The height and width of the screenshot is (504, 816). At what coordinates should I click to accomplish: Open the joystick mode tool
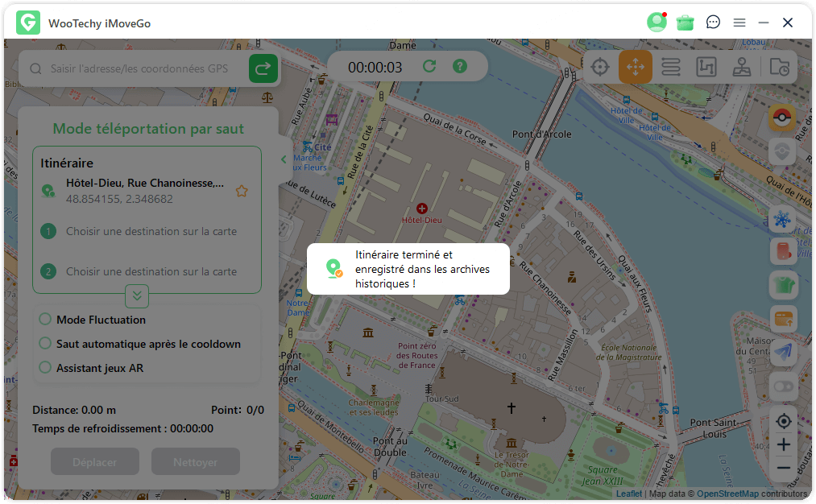point(742,67)
